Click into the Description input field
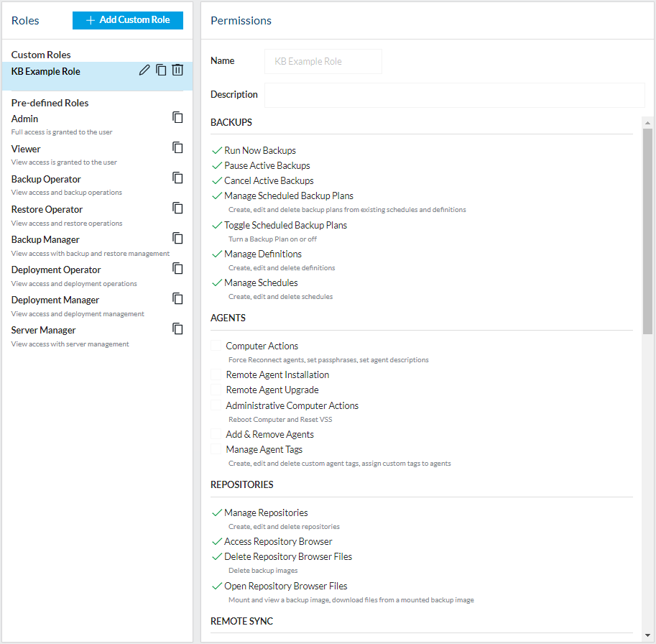The height and width of the screenshot is (644, 656). pos(454,95)
